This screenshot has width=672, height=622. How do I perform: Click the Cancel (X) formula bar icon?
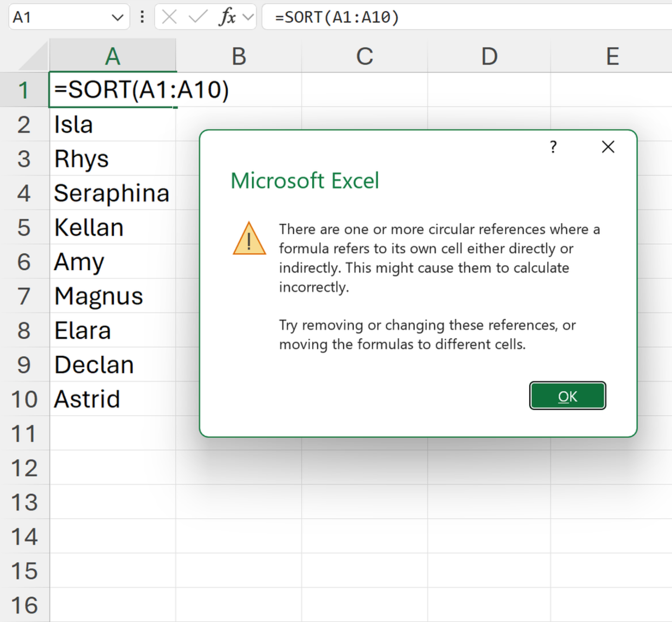tap(169, 17)
